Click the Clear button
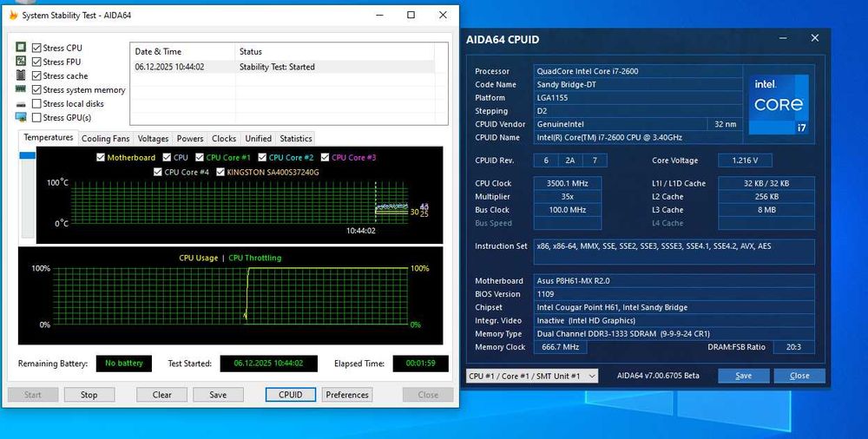Screen dimensions: 868x439 [161, 395]
